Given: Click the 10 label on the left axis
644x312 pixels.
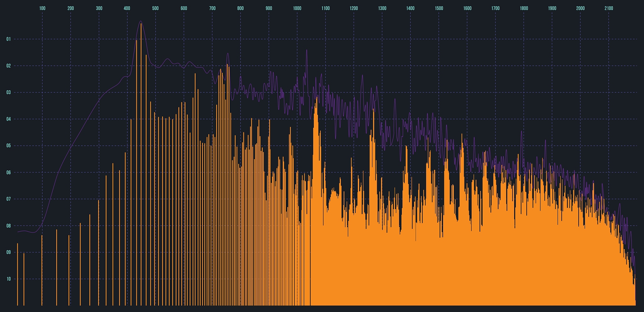Looking at the screenshot, I should [8, 279].
